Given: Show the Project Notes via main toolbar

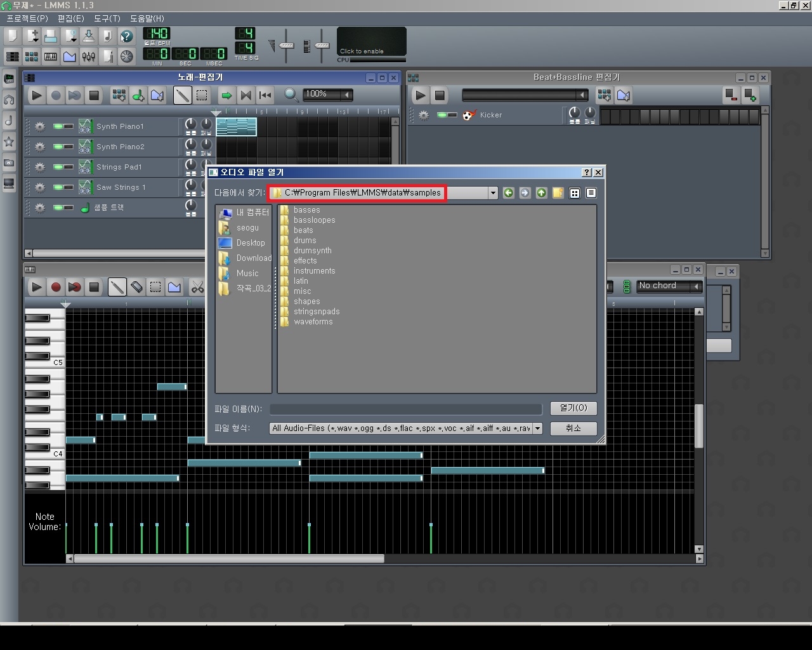Looking at the screenshot, I should 107,56.
